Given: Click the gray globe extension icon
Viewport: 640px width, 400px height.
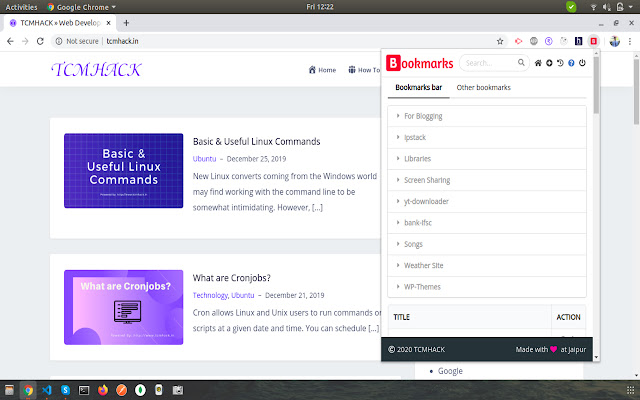Looking at the screenshot, I should pyautogui.click(x=533, y=41).
